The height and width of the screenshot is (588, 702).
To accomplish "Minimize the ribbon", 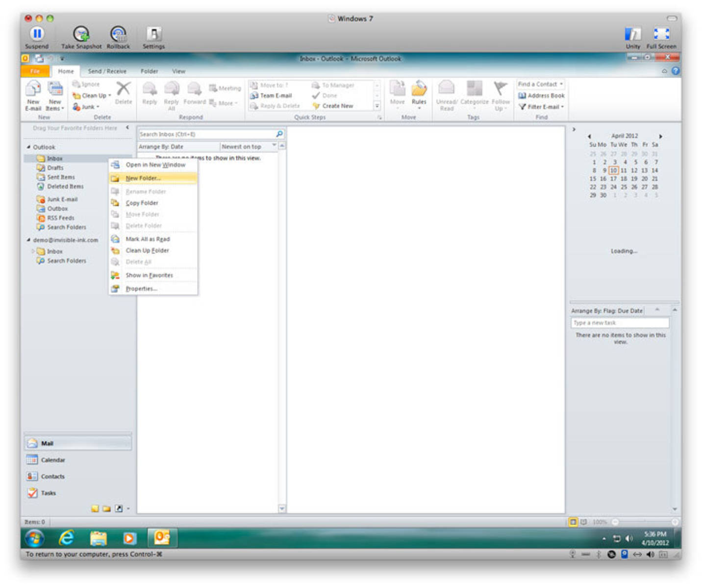I will tap(664, 71).
